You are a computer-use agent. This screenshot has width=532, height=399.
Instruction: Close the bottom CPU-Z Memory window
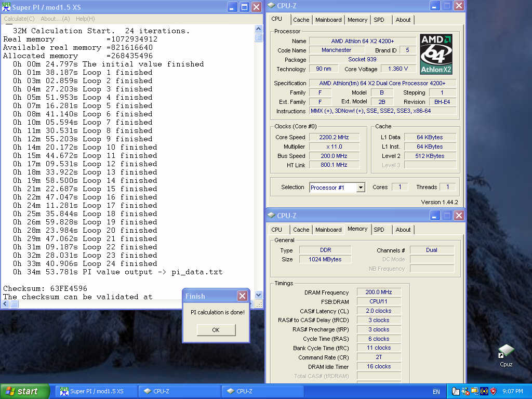[459, 216]
